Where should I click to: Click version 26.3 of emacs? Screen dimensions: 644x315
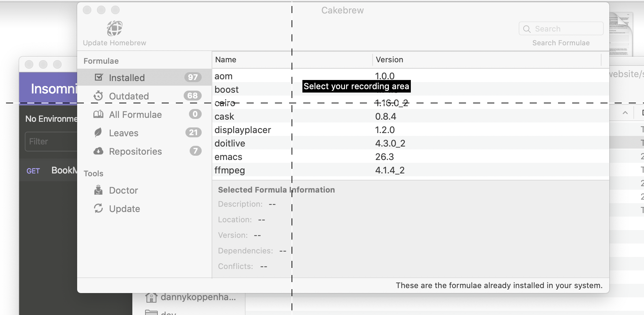click(x=385, y=157)
